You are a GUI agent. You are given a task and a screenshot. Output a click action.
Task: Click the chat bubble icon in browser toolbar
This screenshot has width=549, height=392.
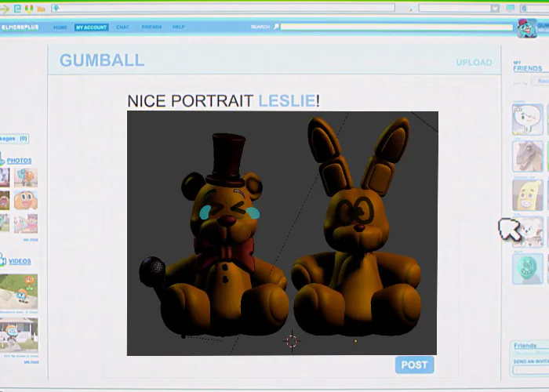511,8
